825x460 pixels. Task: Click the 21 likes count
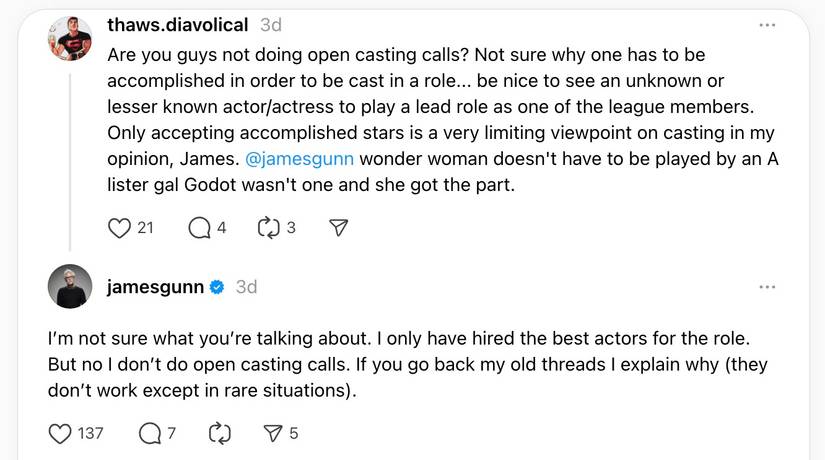tap(145, 228)
